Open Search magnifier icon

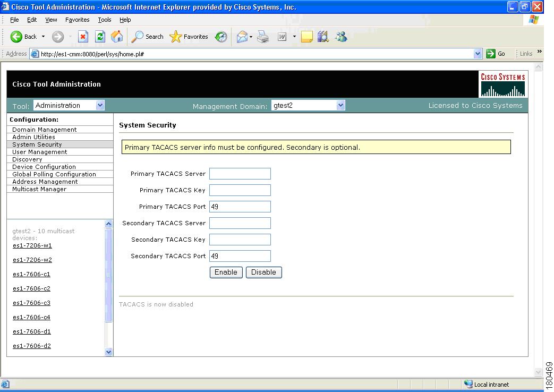(138, 37)
